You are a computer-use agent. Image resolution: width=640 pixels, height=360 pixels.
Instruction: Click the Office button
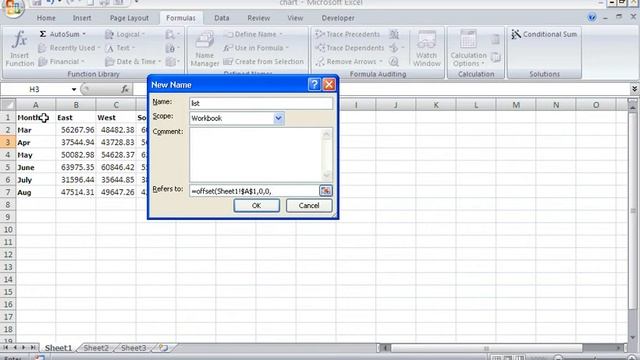pyautogui.click(x=13, y=8)
